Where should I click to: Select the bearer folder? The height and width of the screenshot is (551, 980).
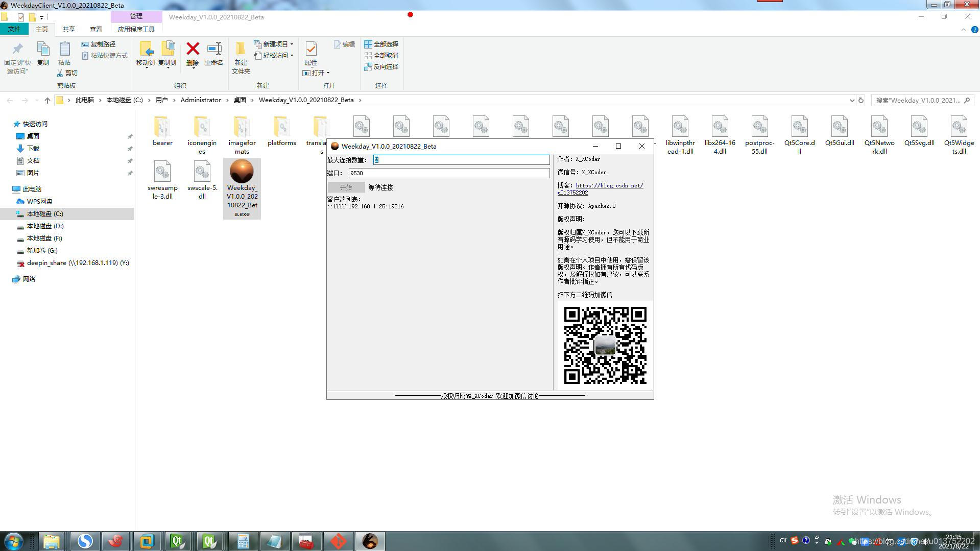pyautogui.click(x=162, y=131)
